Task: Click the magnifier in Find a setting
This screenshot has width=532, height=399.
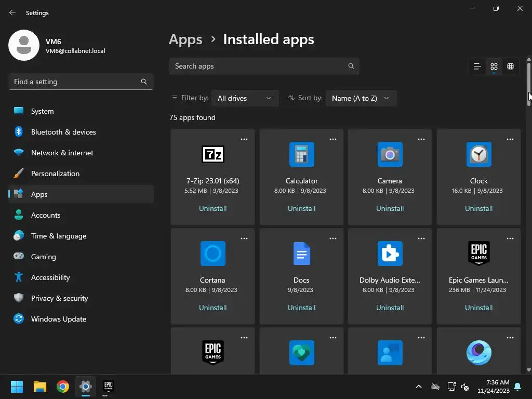Action: click(143, 82)
